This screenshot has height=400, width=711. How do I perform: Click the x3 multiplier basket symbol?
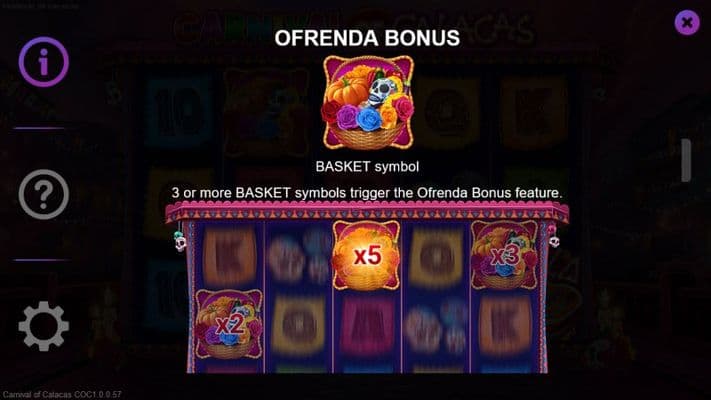(x=504, y=255)
